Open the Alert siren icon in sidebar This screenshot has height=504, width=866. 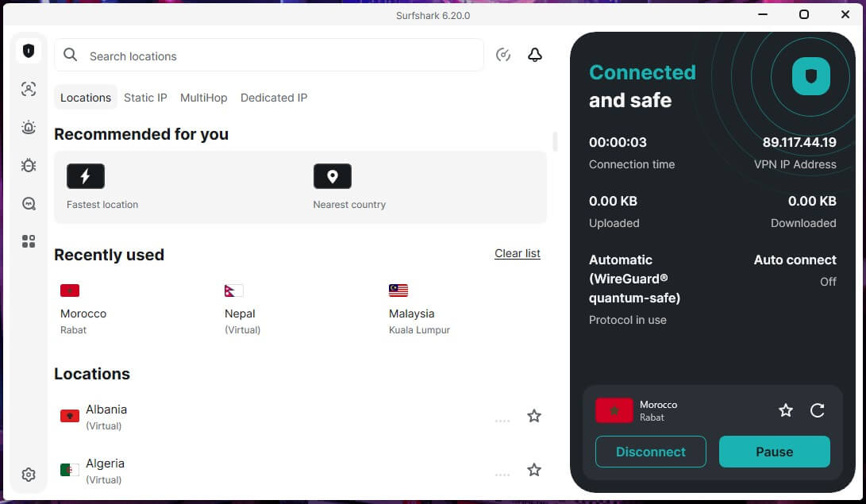tap(29, 128)
